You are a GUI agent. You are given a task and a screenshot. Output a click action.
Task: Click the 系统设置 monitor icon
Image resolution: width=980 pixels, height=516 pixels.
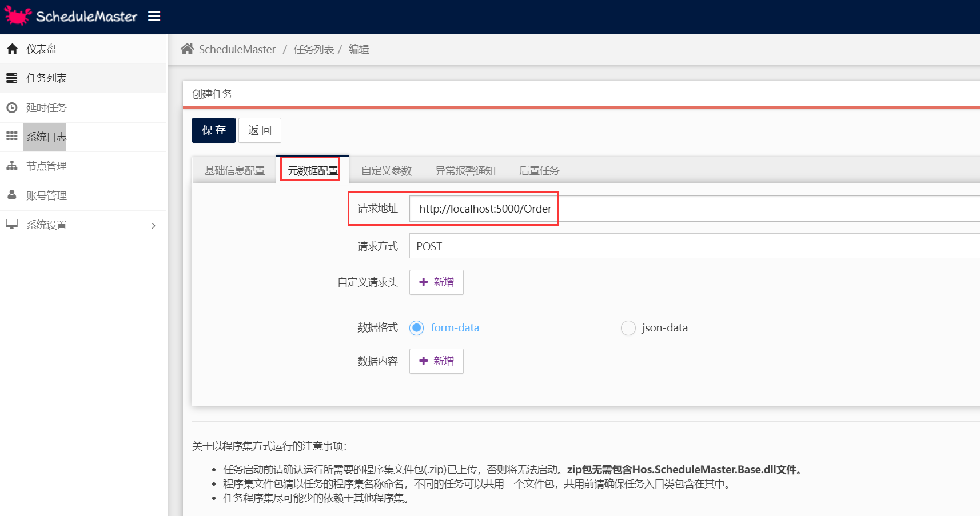12,224
